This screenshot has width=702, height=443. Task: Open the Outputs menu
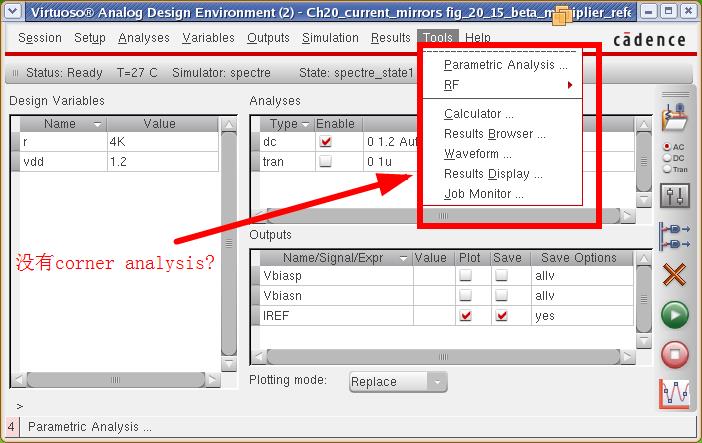pos(268,38)
